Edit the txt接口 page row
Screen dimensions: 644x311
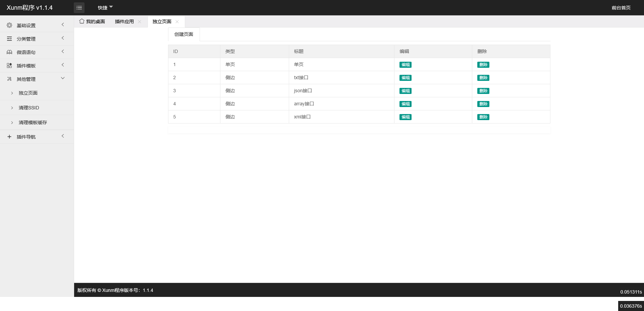pos(405,78)
